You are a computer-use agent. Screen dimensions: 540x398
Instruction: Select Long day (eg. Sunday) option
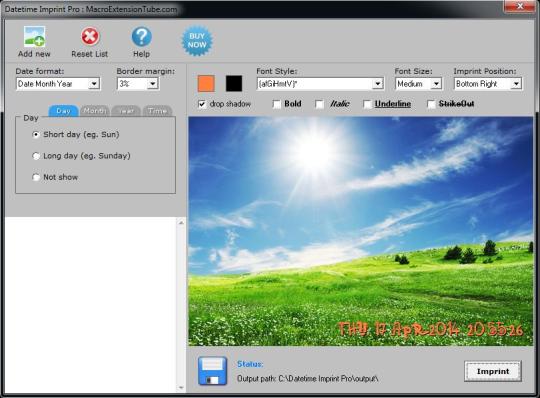click(36, 156)
